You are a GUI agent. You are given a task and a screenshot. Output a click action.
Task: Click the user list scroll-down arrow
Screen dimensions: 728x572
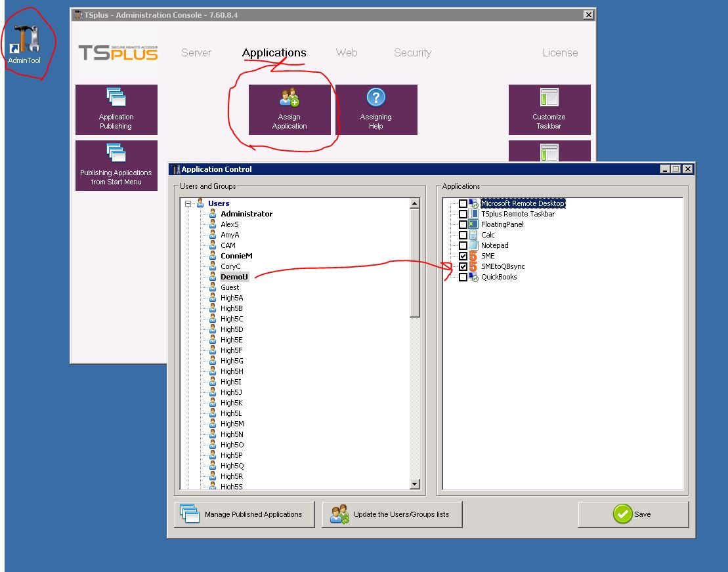click(x=415, y=484)
